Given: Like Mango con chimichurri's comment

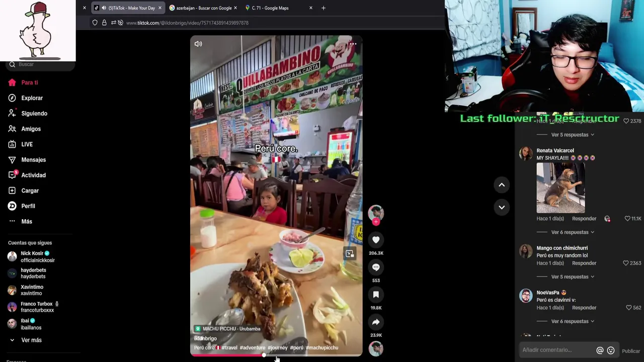Looking at the screenshot, I should click(626, 263).
